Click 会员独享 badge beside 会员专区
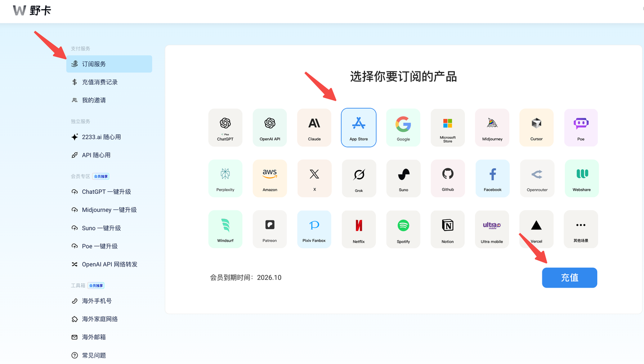The image size is (644, 364). [x=101, y=177]
